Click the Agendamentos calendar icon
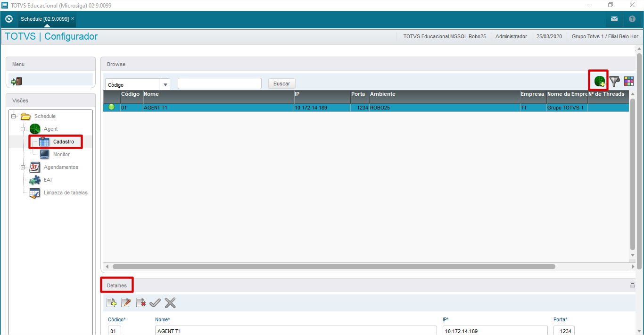Screen dimensions: 644x335 click(x=35, y=167)
